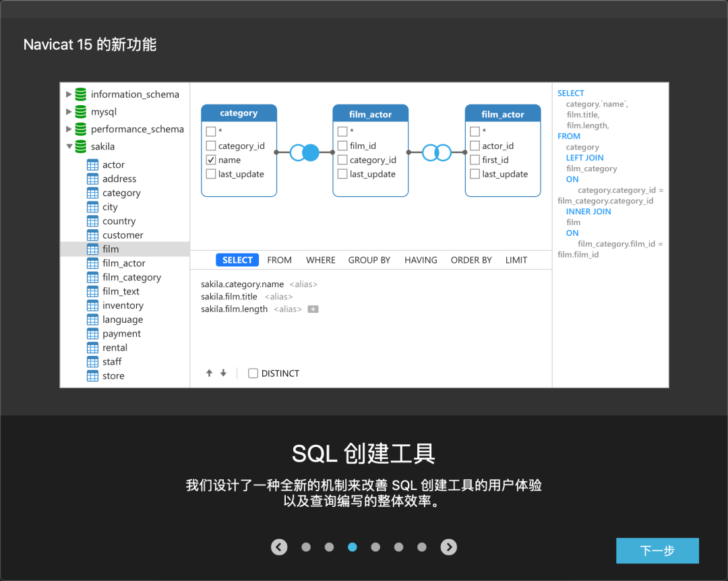This screenshot has height=581, width=728.
Task: Click the performance_schema database icon
Action: (81, 129)
